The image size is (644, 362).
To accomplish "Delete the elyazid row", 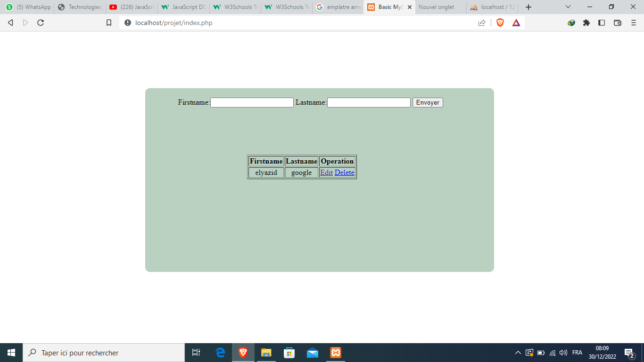I will (344, 173).
